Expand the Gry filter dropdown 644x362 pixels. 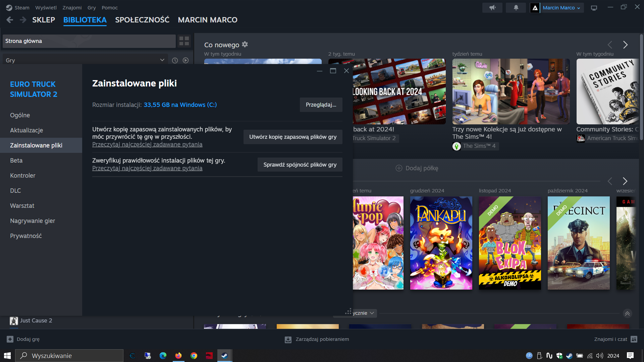point(162,60)
